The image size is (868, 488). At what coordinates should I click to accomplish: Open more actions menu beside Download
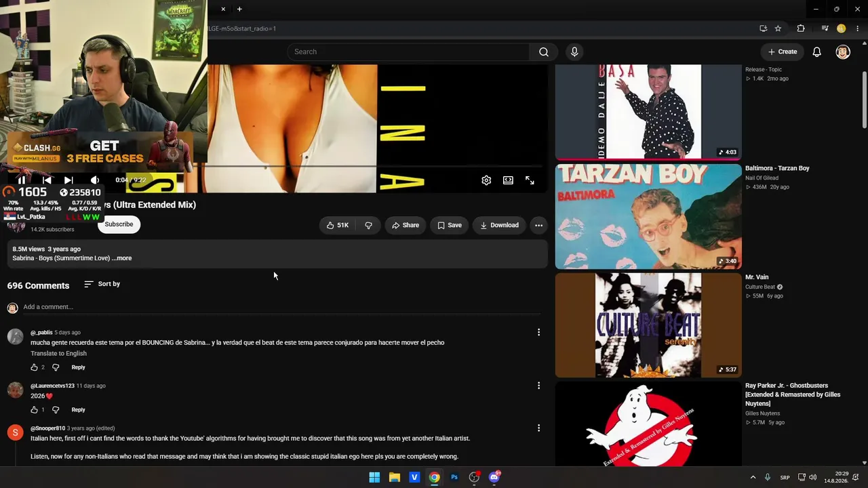pos(538,225)
